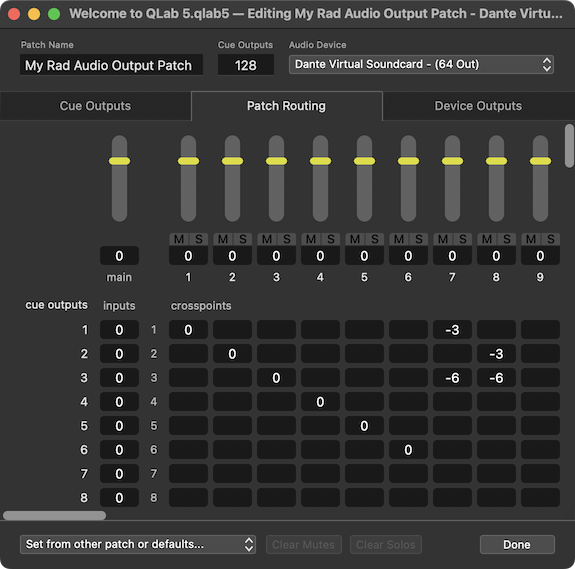This screenshot has height=569, width=575.
Task: Click the vertical scrollbar thumb
Action: 569,146
